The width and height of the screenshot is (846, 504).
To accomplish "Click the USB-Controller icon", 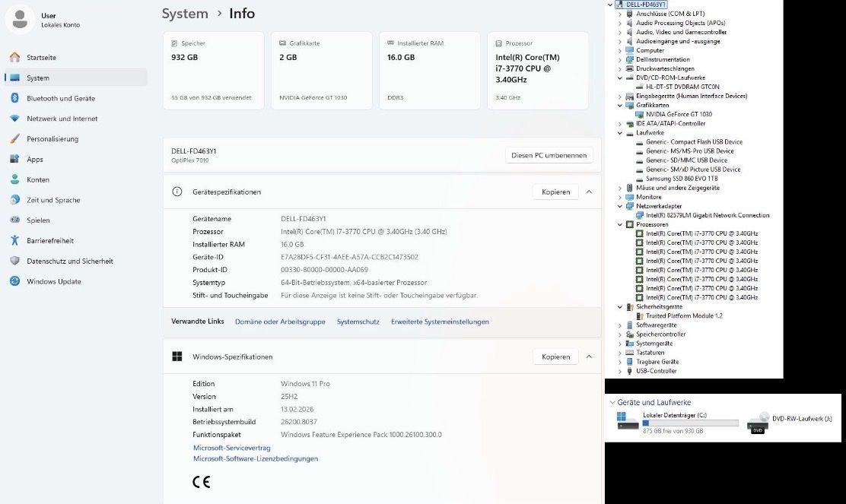I will pyautogui.click(x=630, y=371).
